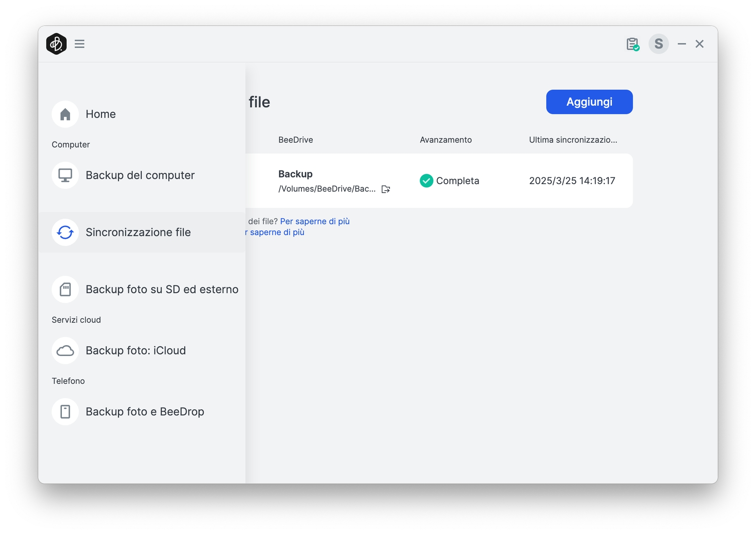Viewport: 756px width, 534px height.
Task: Click the Home house icon
Action: (x=65, y=114)
